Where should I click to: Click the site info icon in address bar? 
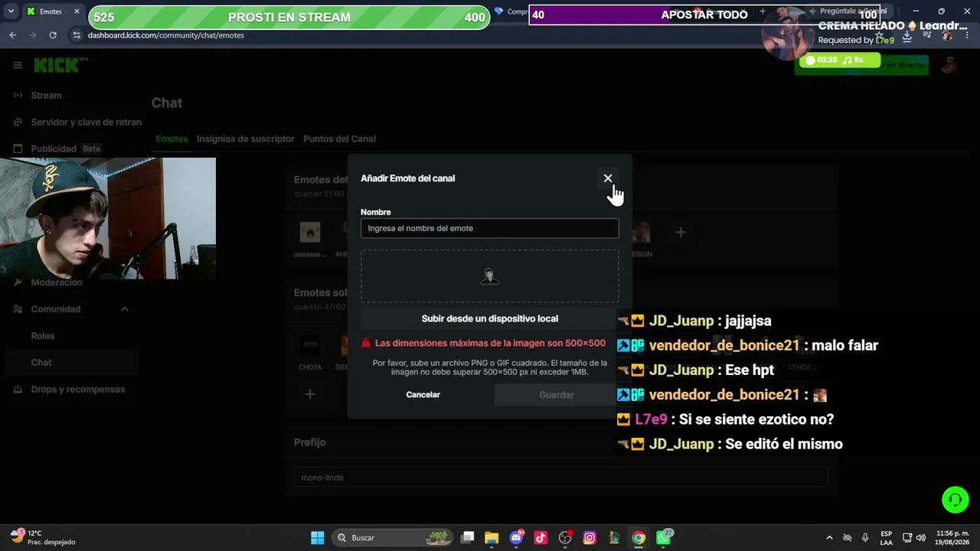(x=76, y=35)
